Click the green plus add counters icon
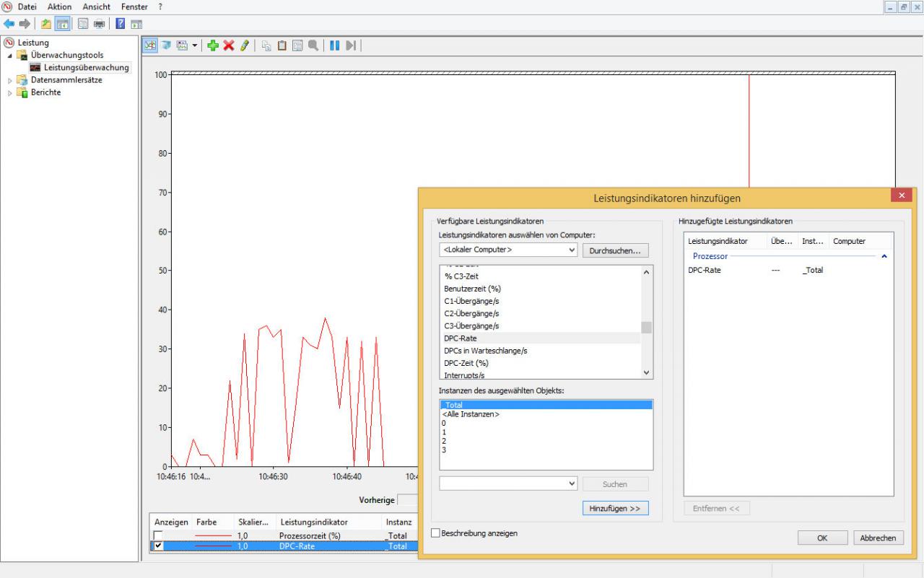 [213, 45]
